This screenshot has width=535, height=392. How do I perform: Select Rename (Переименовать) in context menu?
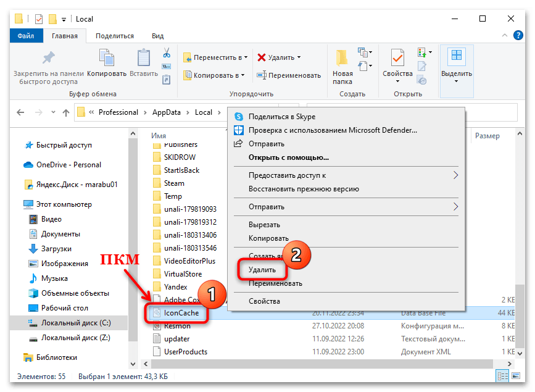(275, 283)
